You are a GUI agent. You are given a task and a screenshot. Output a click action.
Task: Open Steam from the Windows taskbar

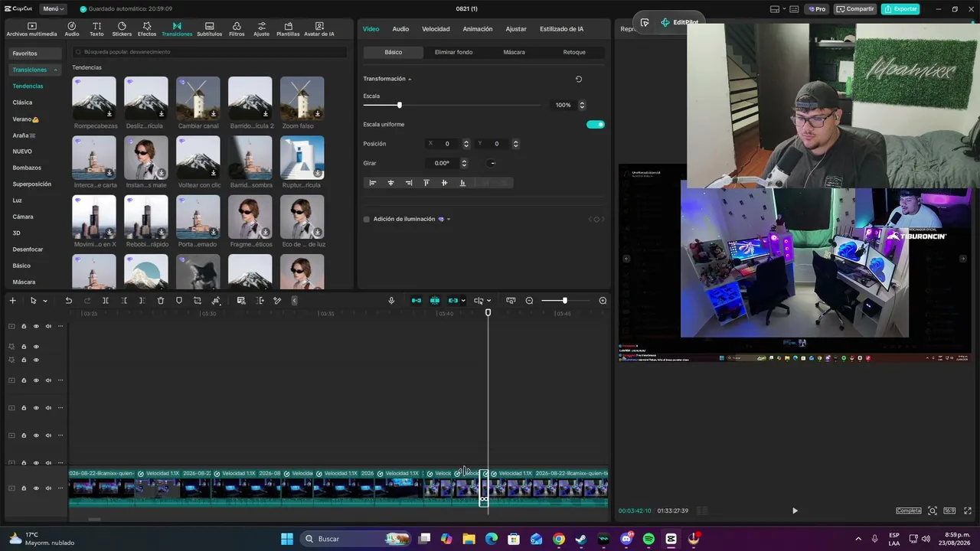pyautogui.click(x=581, y=539)
